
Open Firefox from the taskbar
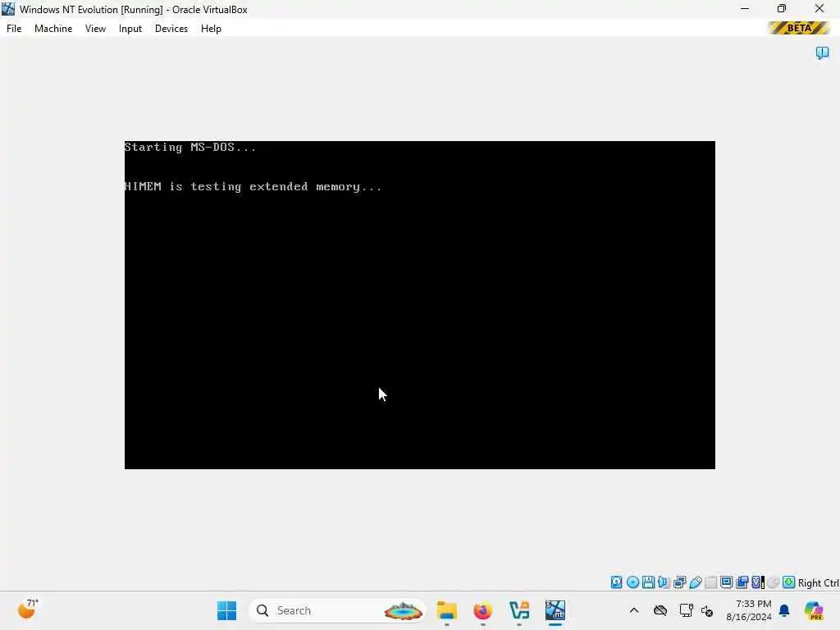click(x=482, y=610)
